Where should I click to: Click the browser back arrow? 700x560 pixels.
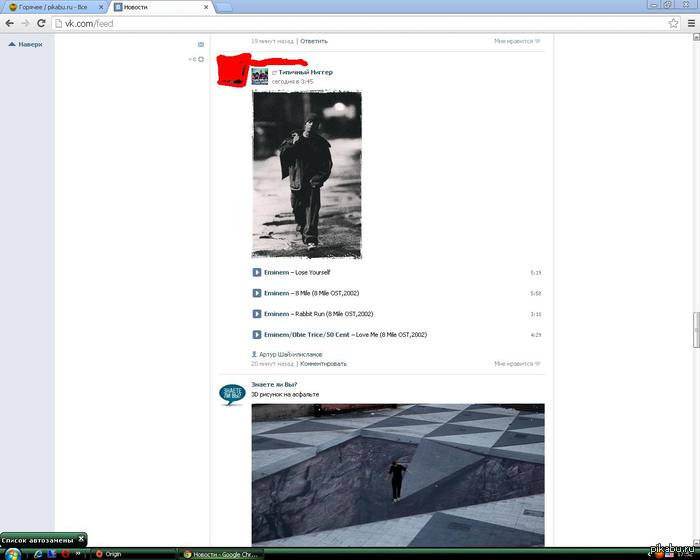point(9,23)
